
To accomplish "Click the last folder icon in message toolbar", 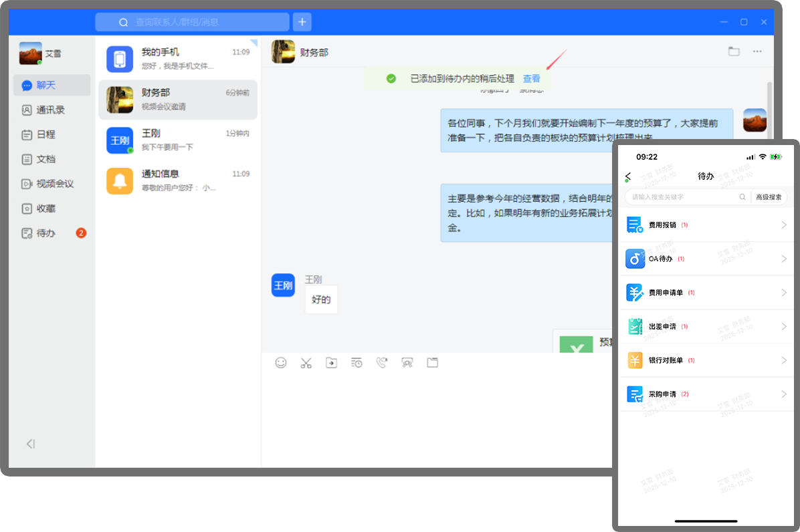I will click(433, 363).
